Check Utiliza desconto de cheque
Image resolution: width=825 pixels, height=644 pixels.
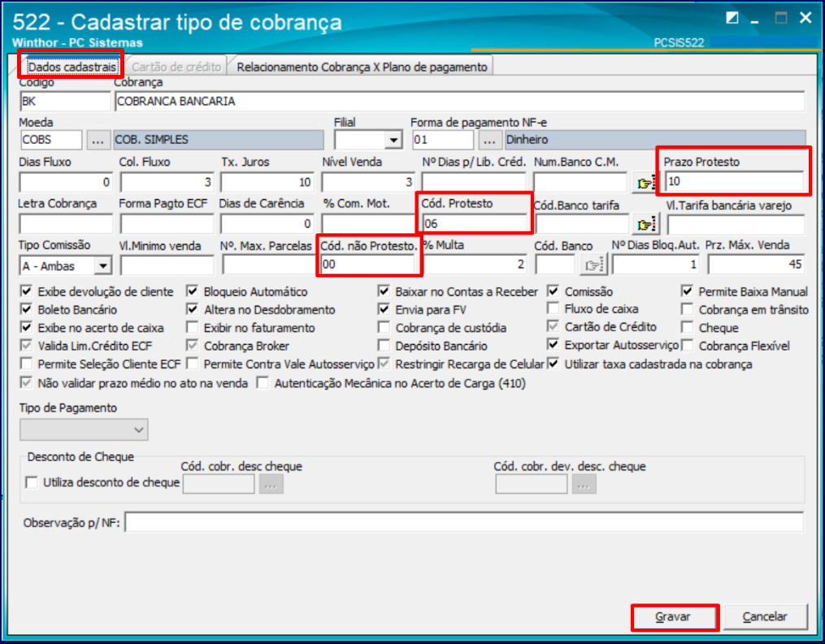pos(32,482)
